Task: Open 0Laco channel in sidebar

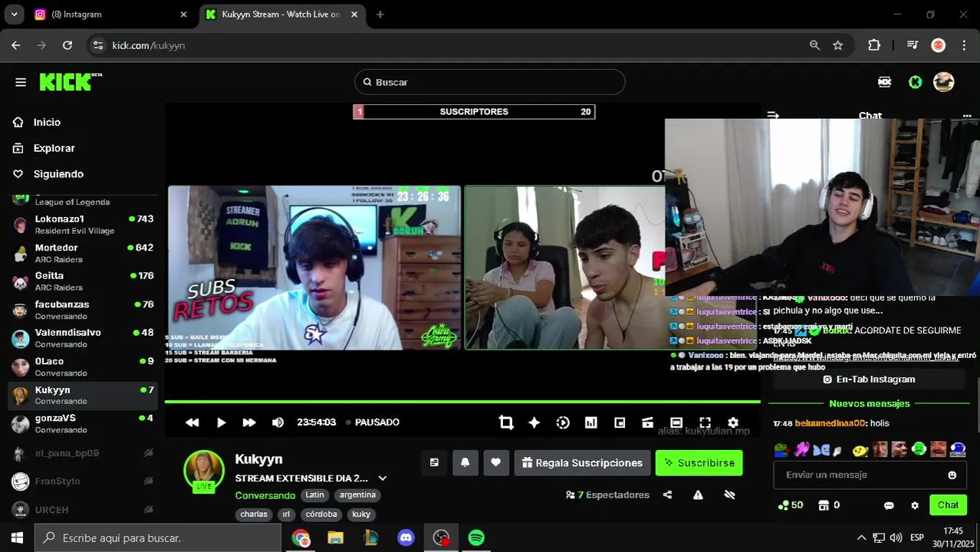Action: pos(83,366)
